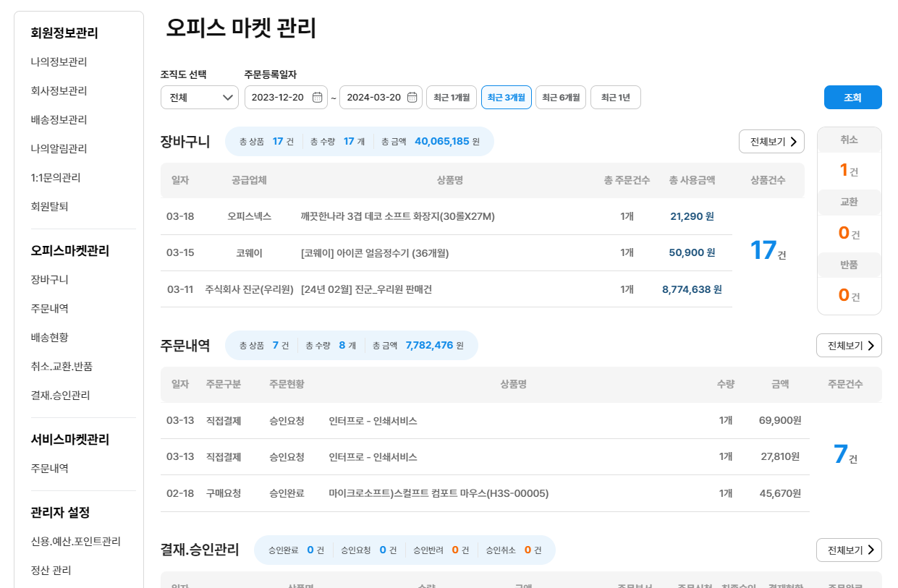This screenshot has height=588, width=898.
Task: Click the 1:1문의관리 sidebar link
Action: tap(55, 178)
